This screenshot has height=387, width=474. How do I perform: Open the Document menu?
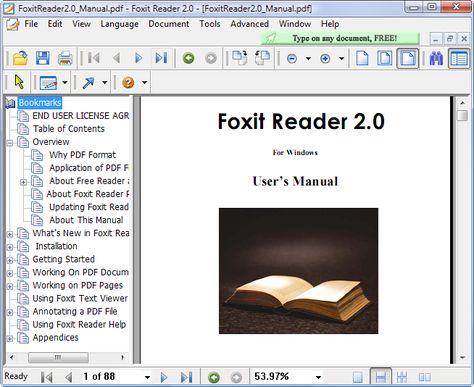[x=169, y=24]
